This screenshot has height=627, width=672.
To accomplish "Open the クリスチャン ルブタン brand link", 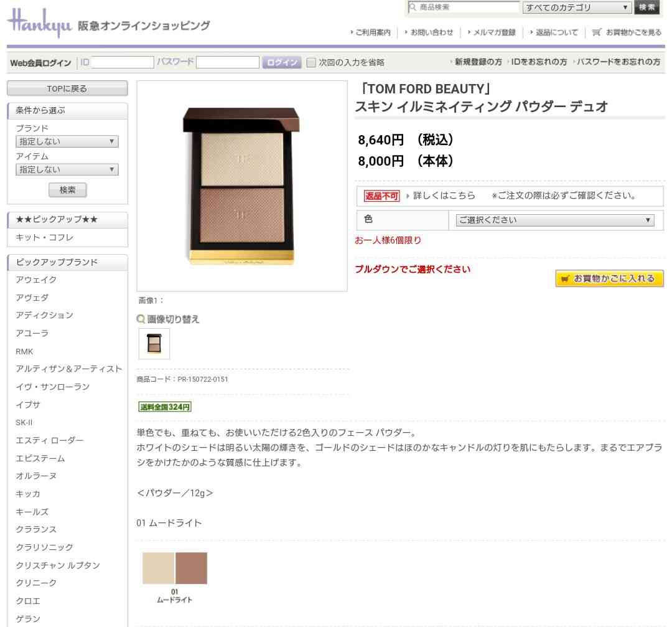I will [58, 565].
